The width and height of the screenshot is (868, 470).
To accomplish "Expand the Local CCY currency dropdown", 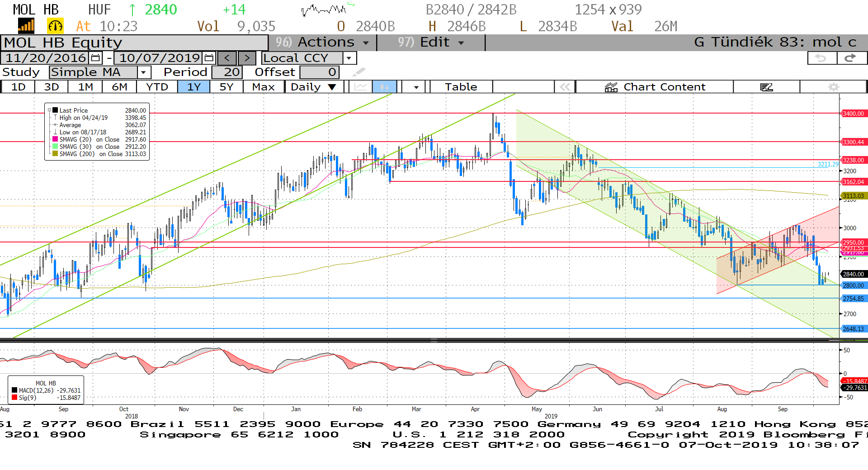I will (x=349, y=58).
